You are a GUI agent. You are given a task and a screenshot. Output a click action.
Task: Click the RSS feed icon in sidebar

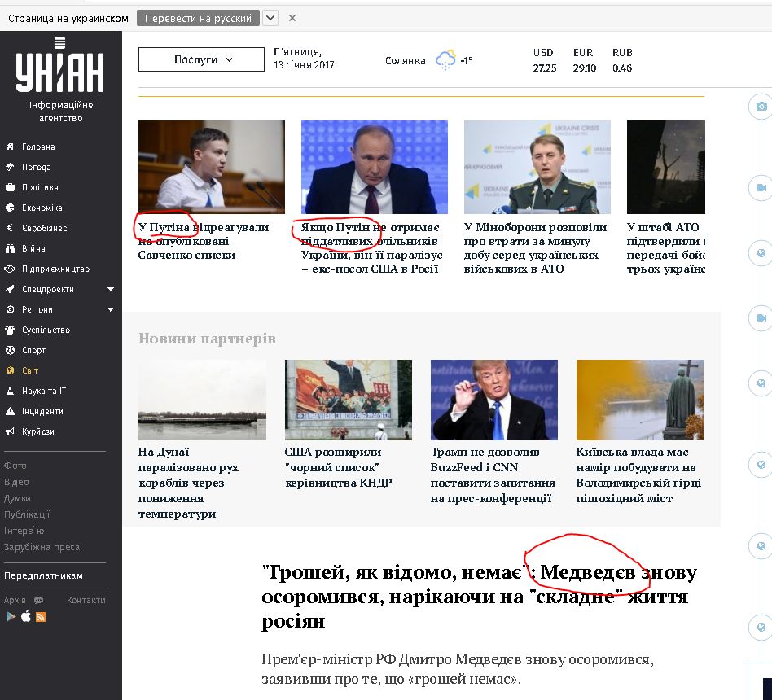tap(41, 617)
